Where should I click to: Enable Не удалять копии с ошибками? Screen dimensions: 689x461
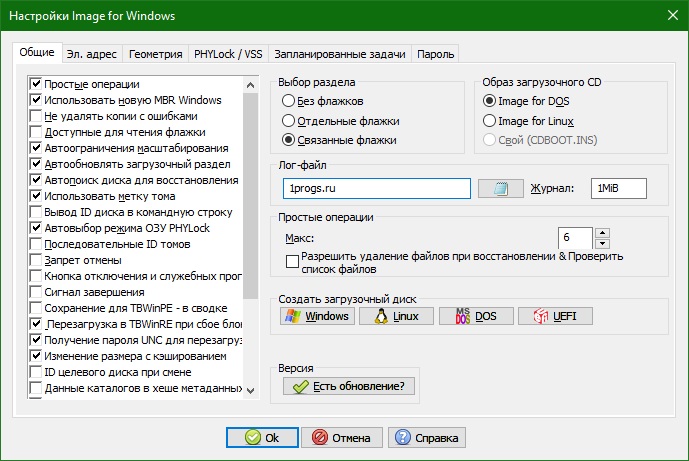coord(36,116)
